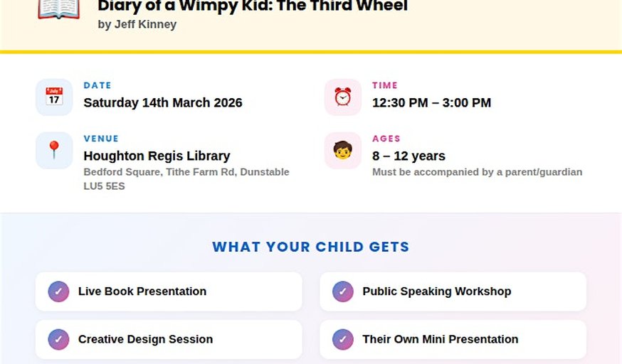
Task: Click the author name Jeff Kinney
Action: pyautogui.click(x=137, y=24)
